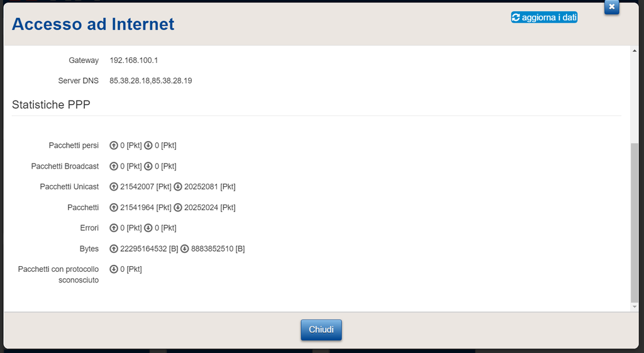Click upload arrow icon in Pacchetti Broadcast row

114,166
